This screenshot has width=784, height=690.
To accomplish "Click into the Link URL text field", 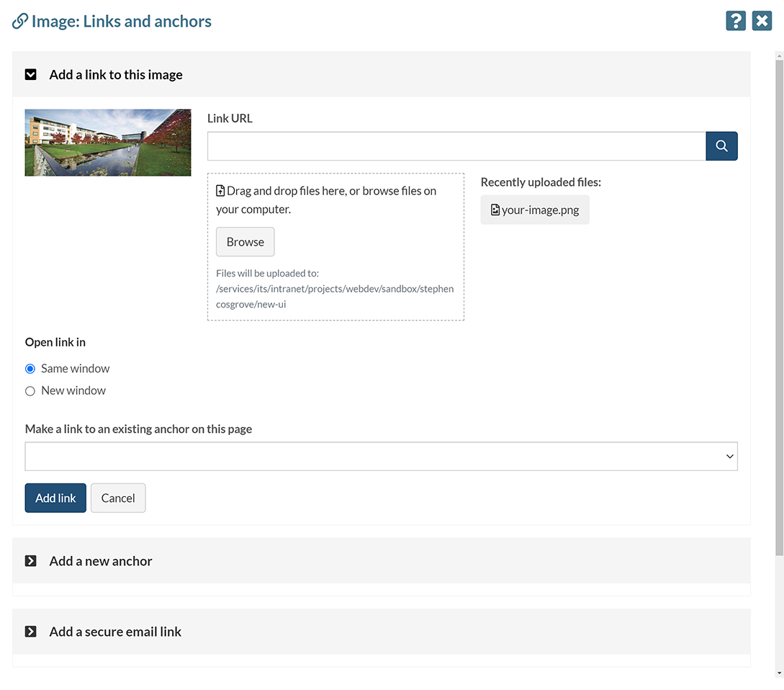I will (456, 146).
